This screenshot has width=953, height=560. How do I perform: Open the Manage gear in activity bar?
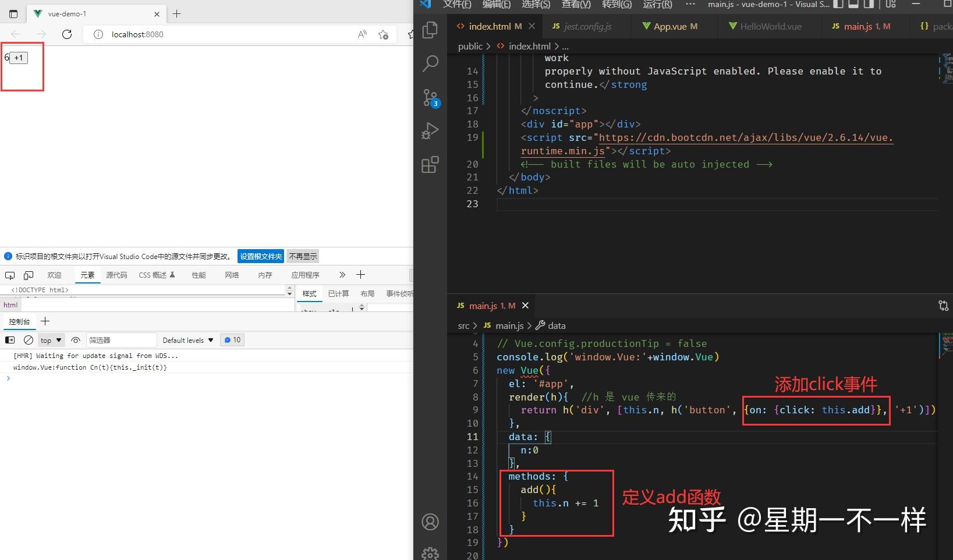pos(430,553)
